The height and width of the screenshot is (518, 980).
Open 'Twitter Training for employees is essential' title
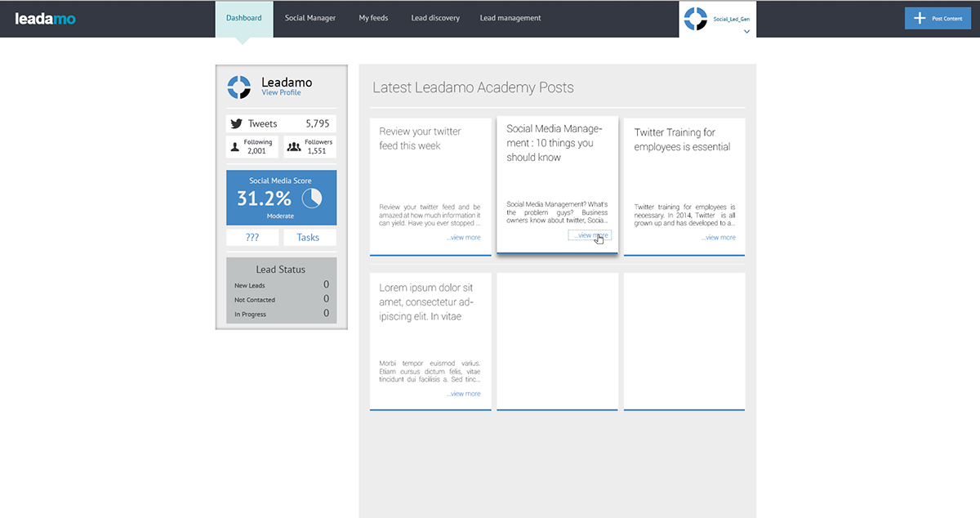pyautogui.click(x=682, y=140)
